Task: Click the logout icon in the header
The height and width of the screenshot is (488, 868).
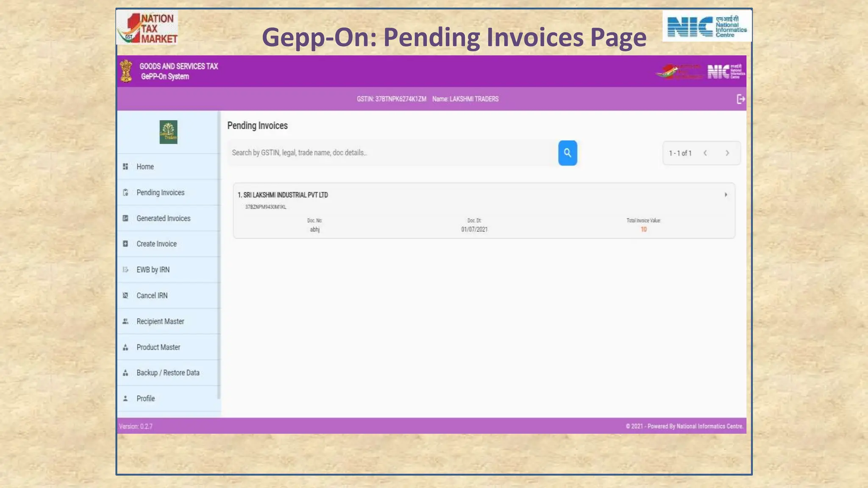Action: [x=740, y=99]
